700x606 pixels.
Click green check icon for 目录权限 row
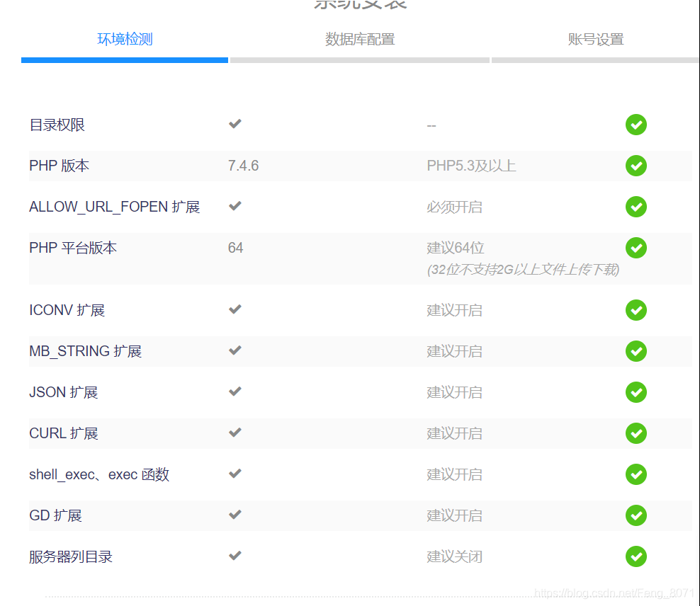[636, 125]
